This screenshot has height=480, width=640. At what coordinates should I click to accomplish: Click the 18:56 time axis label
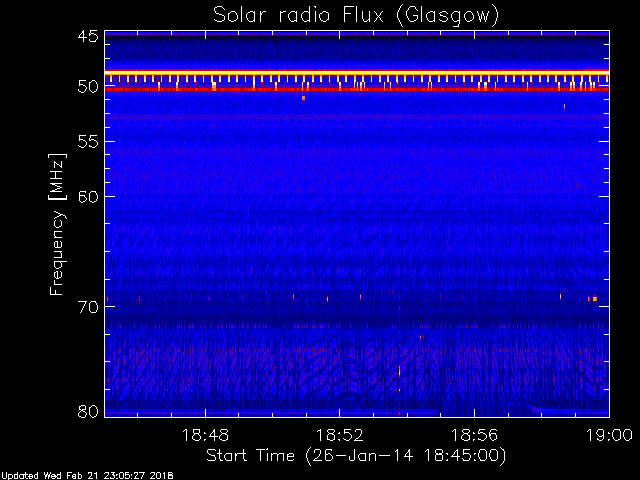[x=474, y=435]
